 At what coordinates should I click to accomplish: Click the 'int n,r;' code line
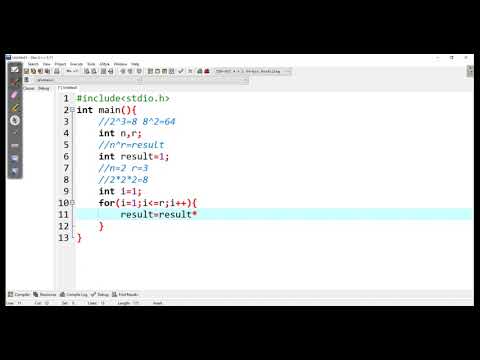click(x=120, y=133)
